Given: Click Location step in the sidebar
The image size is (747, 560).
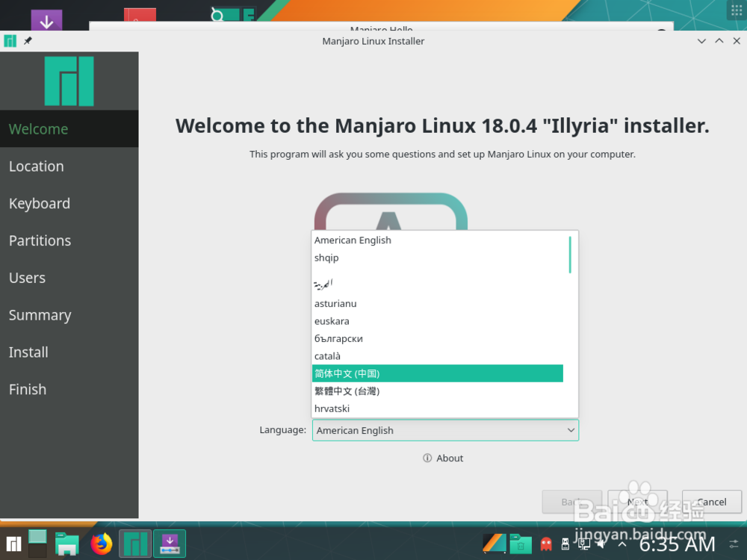Looking at the screenshot, I should tap(69, 167).
